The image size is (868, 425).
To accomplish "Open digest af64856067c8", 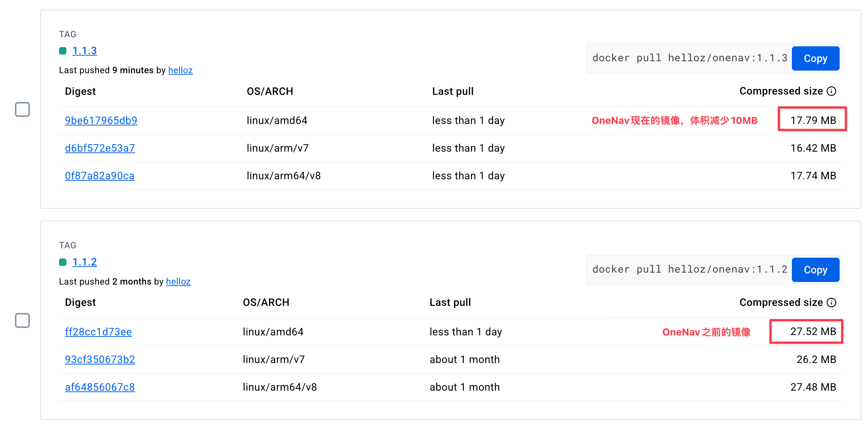I will click(x=100, y=387).
